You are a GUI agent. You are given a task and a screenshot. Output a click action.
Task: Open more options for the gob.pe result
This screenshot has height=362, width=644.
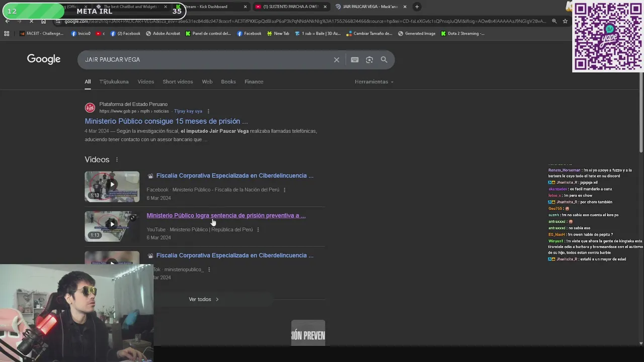[208, 111]
